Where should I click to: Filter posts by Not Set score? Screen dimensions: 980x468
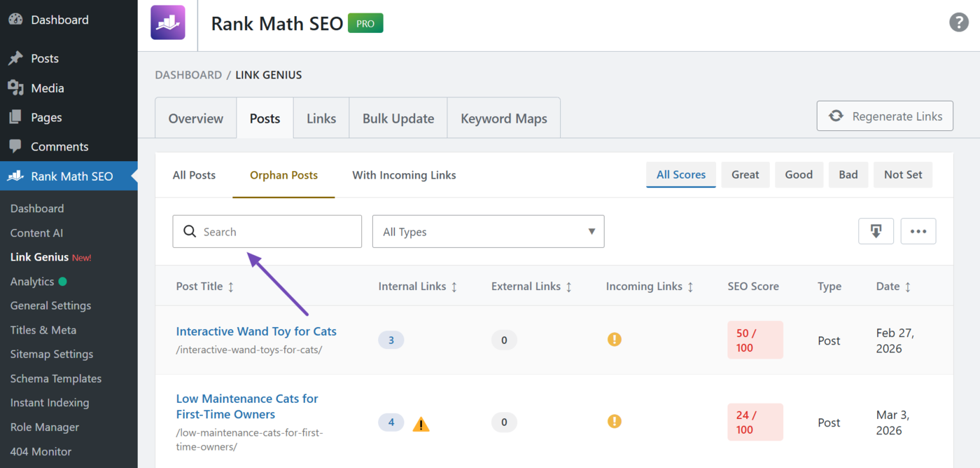[x=903, y=174]
